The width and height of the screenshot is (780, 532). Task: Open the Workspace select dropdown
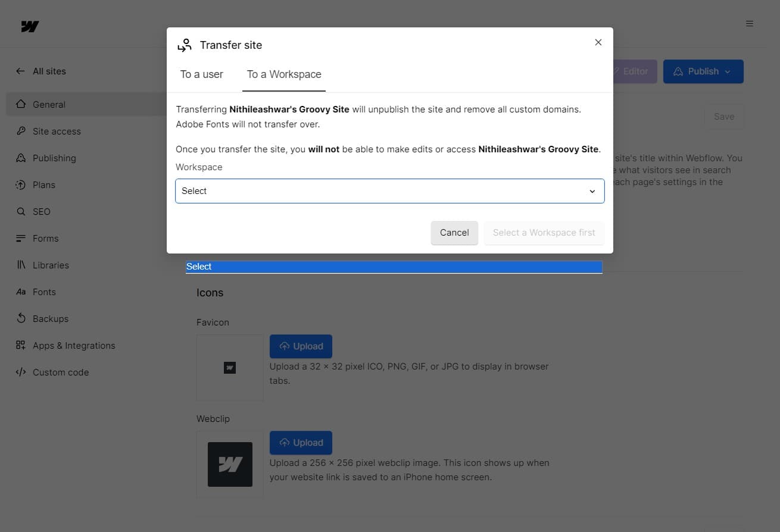(x=389, y=191)
